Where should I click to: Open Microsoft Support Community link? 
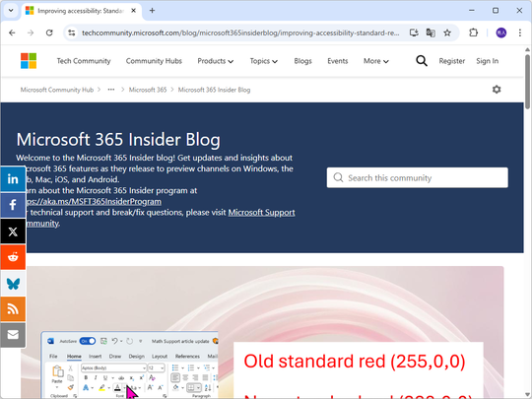(261, 213)
